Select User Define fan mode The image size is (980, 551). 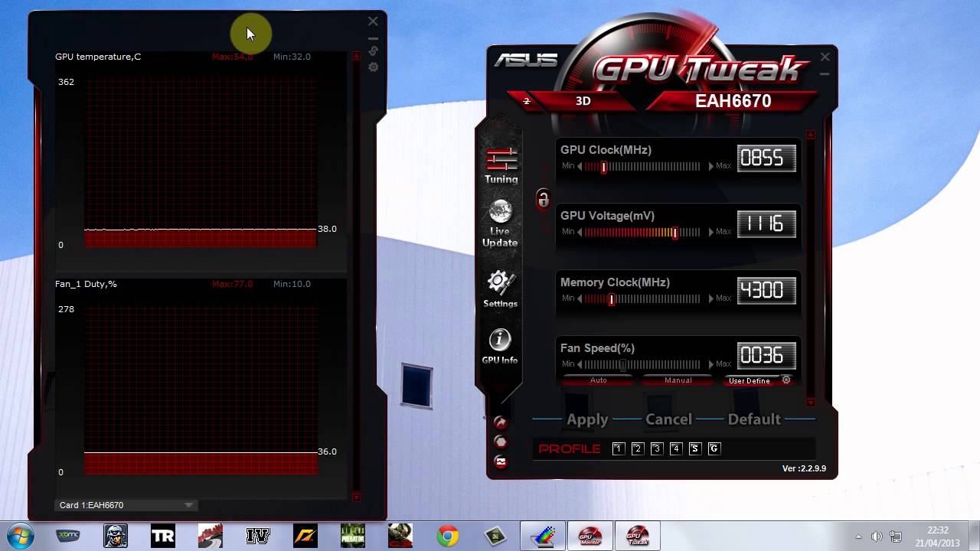(750, 380)
